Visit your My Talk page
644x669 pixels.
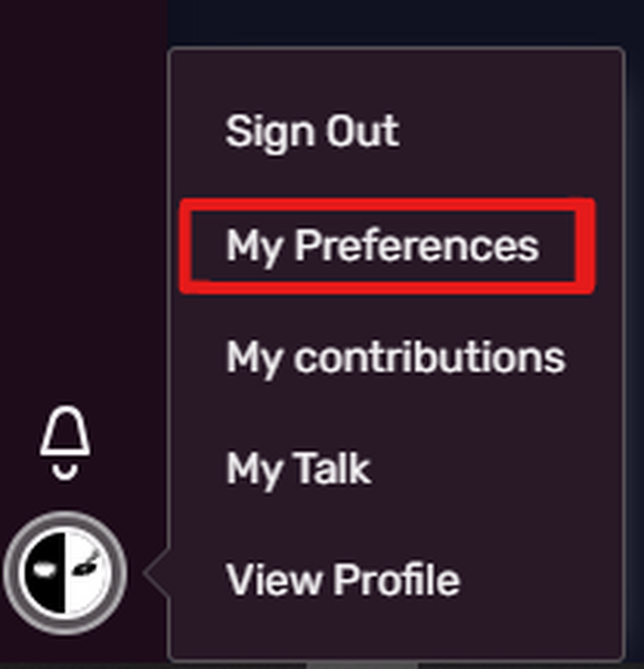coord(299,469)
